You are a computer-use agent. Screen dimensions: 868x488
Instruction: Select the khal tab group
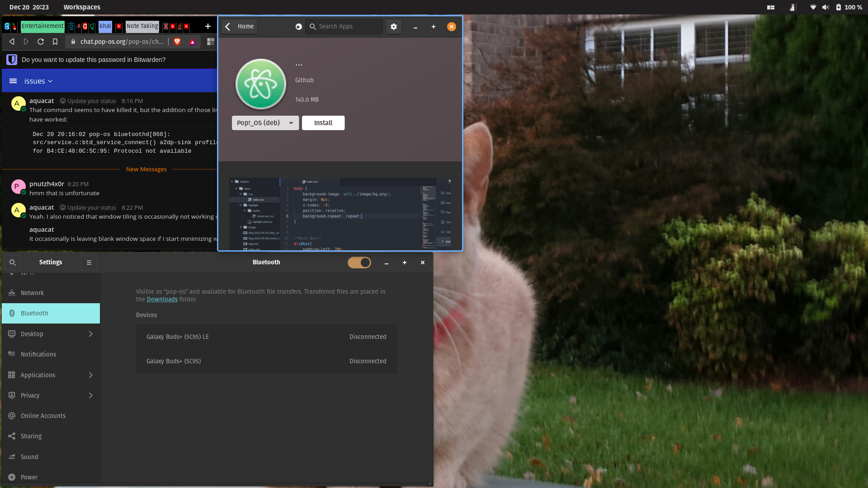point(105,26)
